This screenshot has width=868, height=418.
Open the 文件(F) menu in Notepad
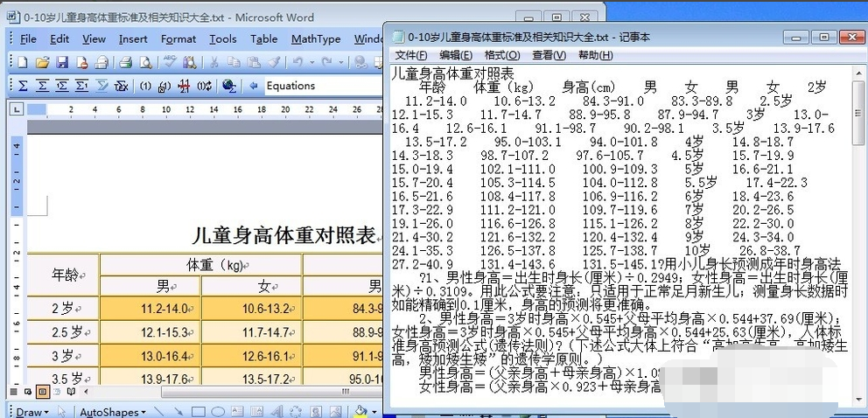pos(409,55)
